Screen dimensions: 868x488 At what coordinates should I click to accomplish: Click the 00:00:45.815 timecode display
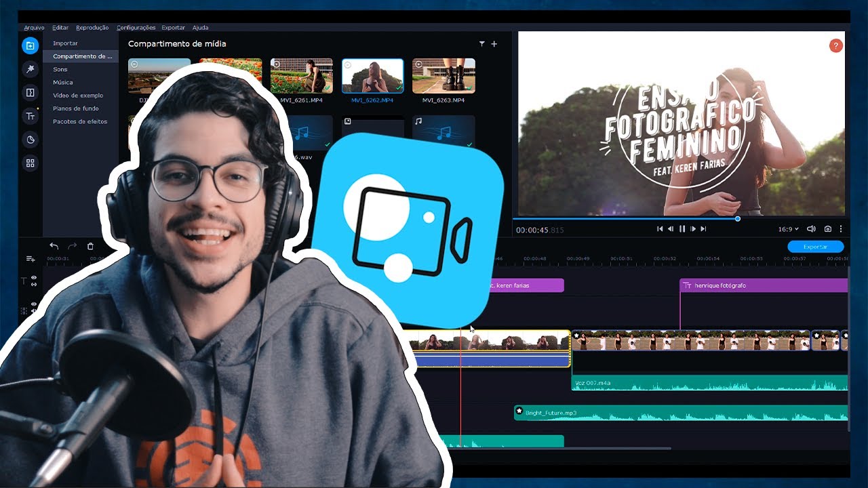[539, 230]
